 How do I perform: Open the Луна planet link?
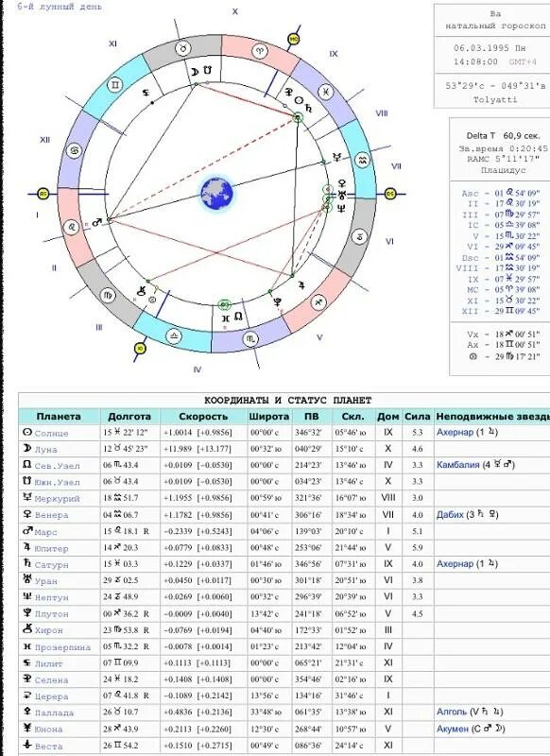click(45, 450)
